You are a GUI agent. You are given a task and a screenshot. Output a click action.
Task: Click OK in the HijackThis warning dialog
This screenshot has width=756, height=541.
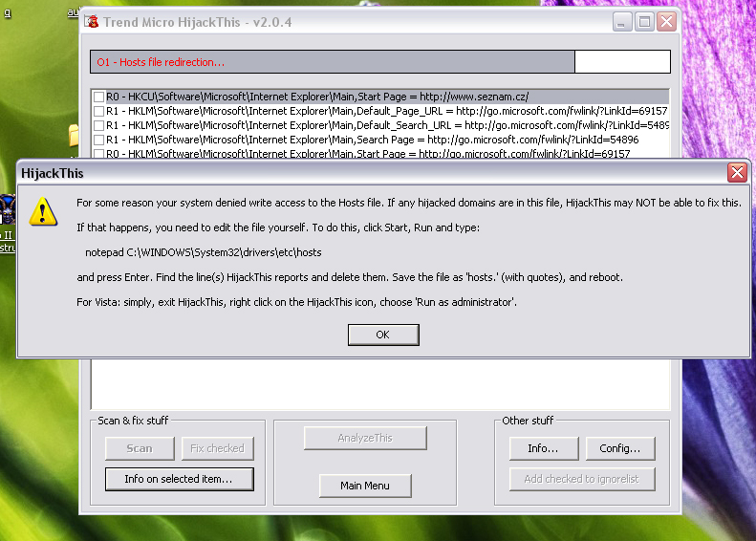pos(383,335)
